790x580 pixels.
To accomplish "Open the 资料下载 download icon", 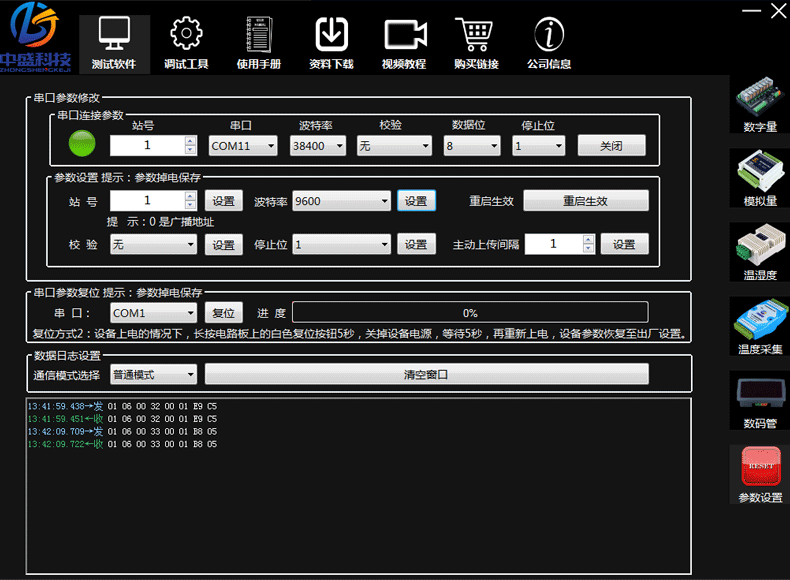I will coord(331,44).
